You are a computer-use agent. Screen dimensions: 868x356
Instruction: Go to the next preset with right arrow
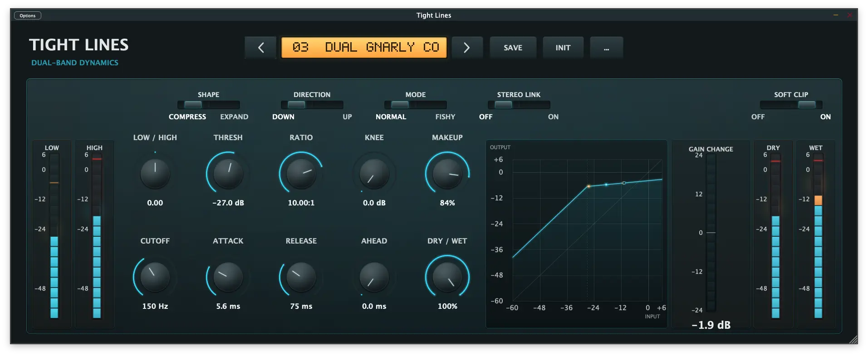467,48
